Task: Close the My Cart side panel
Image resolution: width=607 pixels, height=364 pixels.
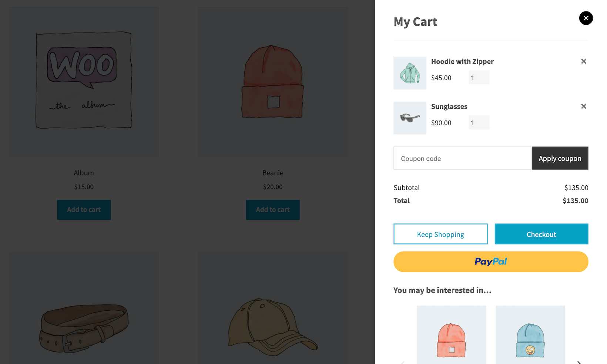Action: pos(586,18)
